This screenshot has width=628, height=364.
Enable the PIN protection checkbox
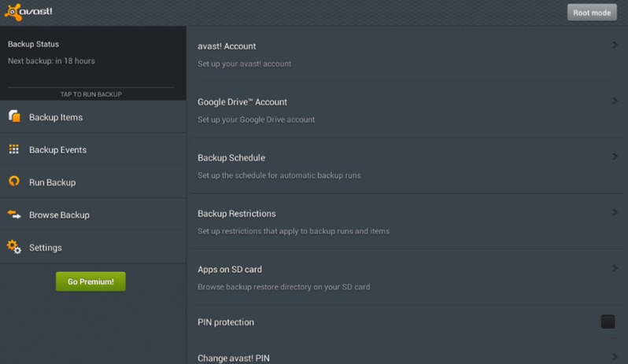(608, 322)
